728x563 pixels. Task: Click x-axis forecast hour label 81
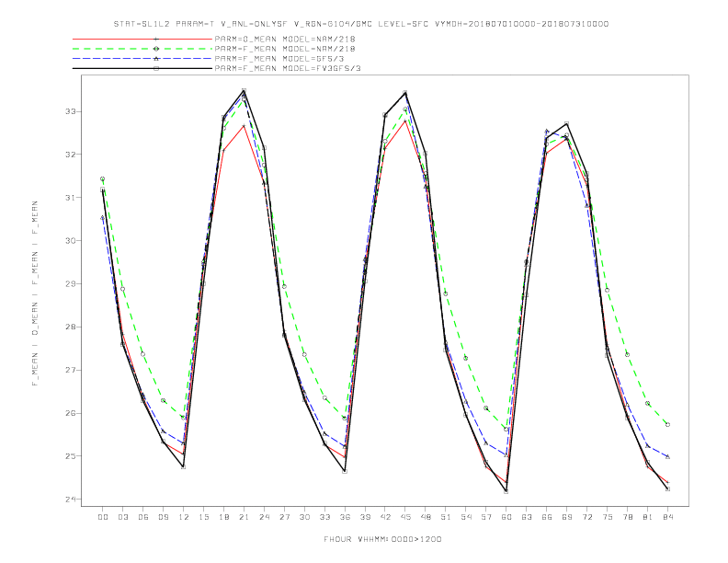(x=648, y=517)
